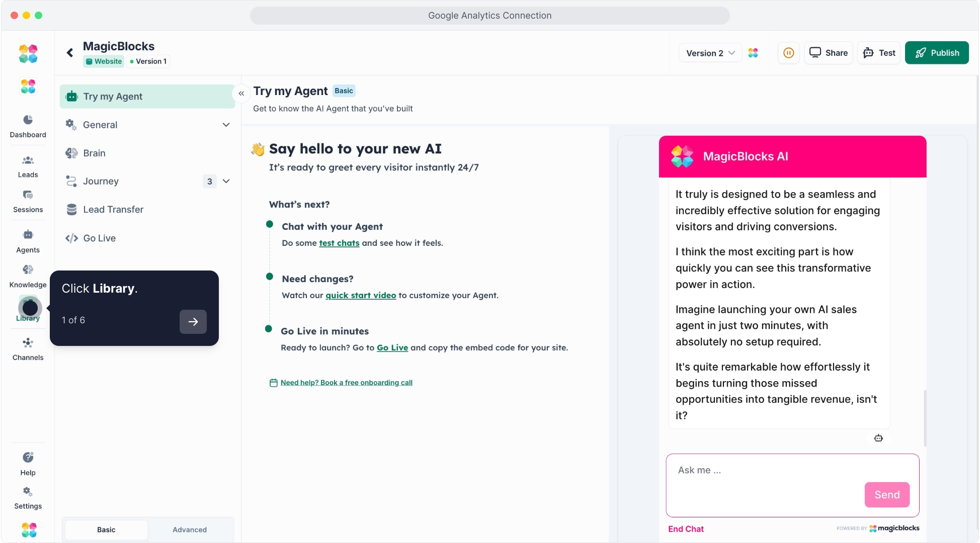Collapse the side panel with double chevron
Viewport: 980px width, 543px height.
click(241, 94)
